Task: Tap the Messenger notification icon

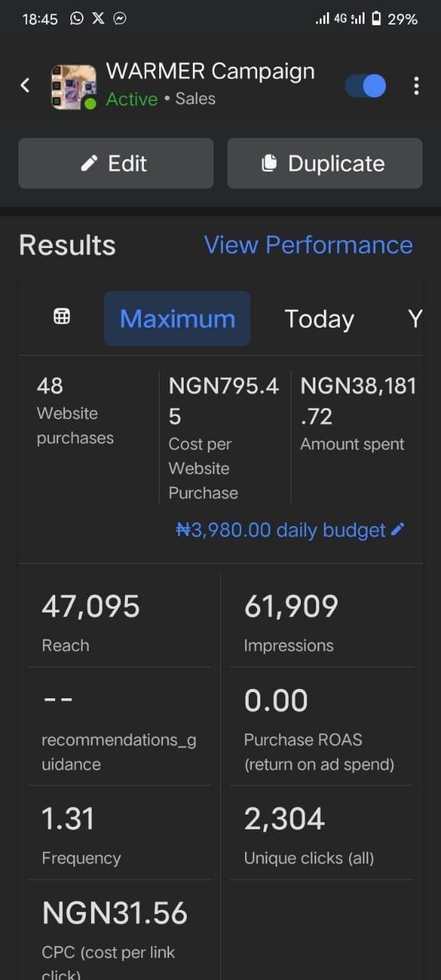Action: pos(120,18)
